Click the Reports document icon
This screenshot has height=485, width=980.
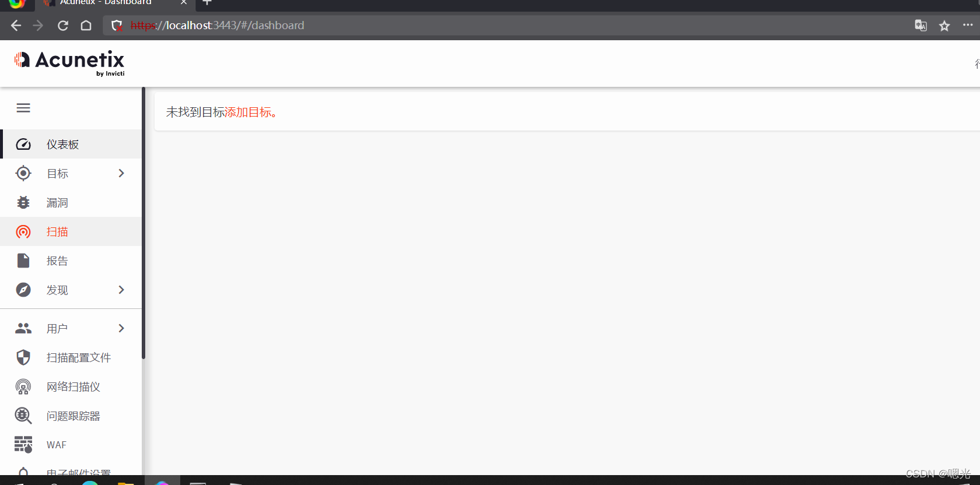[23, 261]
